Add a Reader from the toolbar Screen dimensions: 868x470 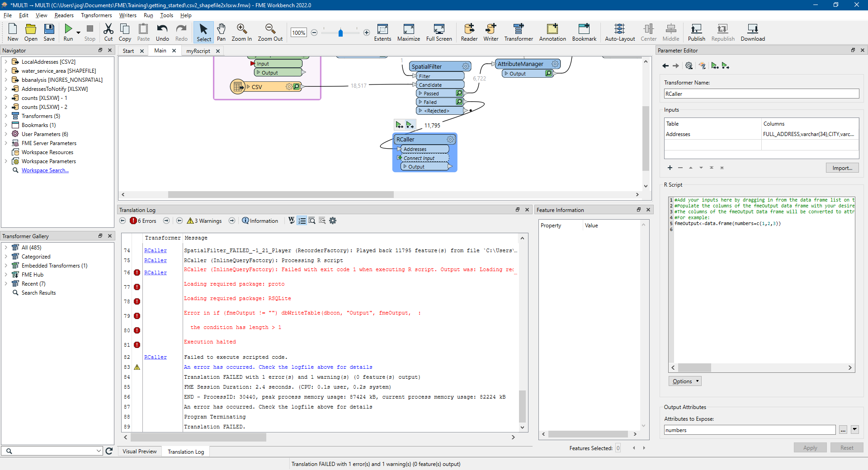coord(469,33)
